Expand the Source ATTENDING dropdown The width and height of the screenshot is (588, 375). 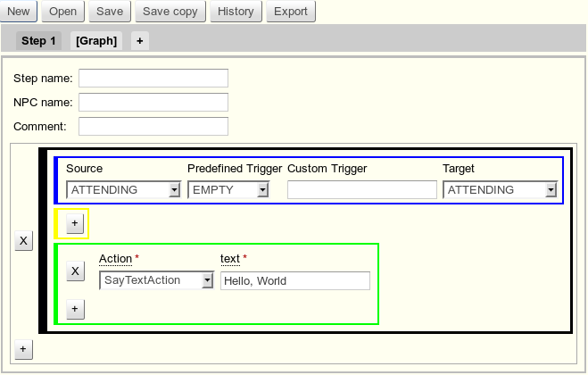pyautogui.click(x=124, y=190)
